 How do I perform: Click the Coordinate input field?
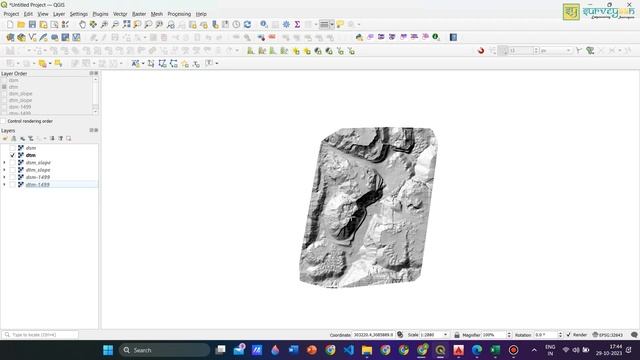point(373,335)
